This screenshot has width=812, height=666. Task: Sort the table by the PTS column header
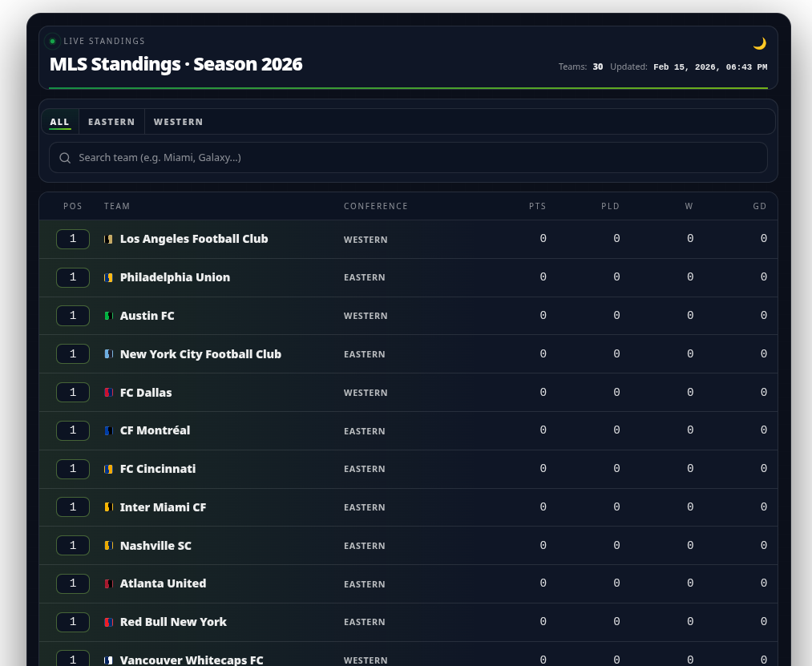coord(537,206)
